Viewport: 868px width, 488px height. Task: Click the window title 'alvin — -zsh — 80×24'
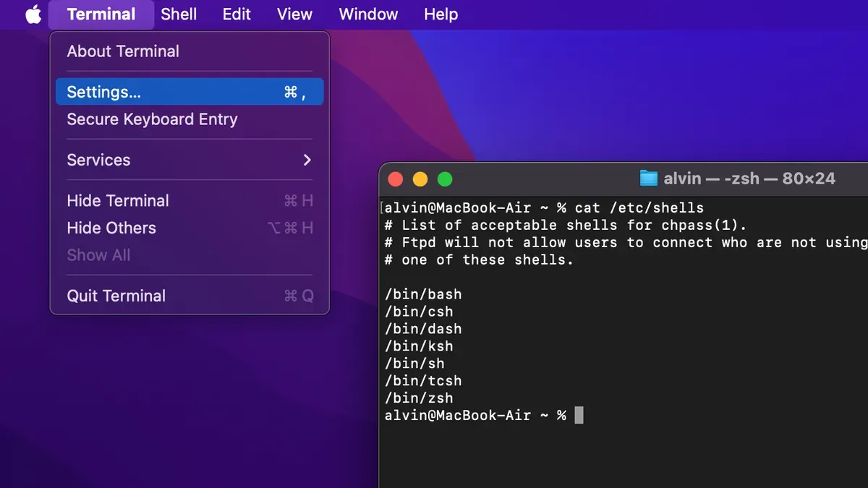pyautogui.click(x=749, y=179)
